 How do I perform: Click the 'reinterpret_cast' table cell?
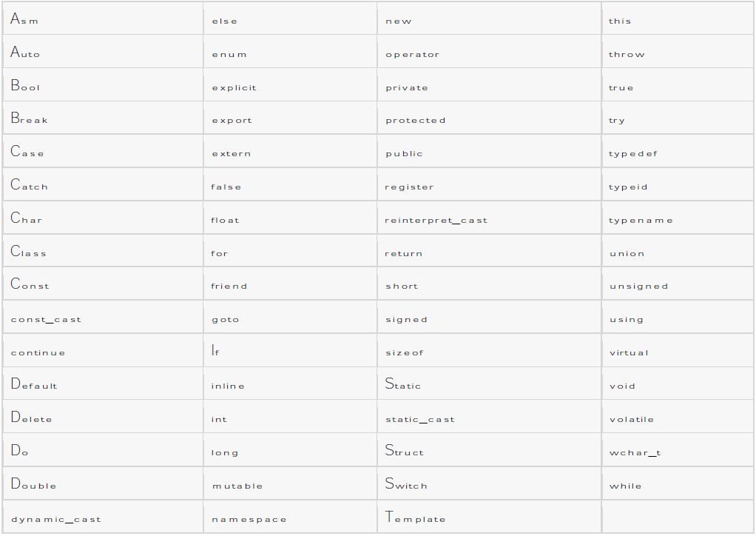436,220
